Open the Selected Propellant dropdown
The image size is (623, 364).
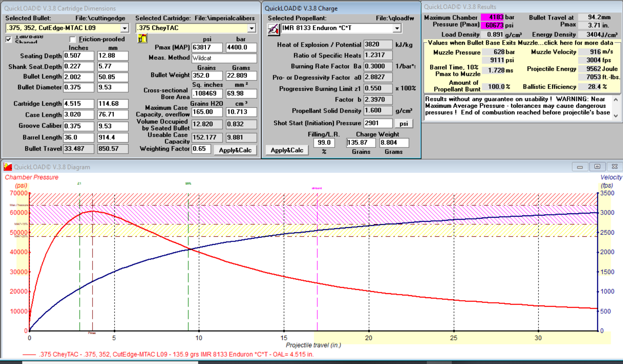396,28
